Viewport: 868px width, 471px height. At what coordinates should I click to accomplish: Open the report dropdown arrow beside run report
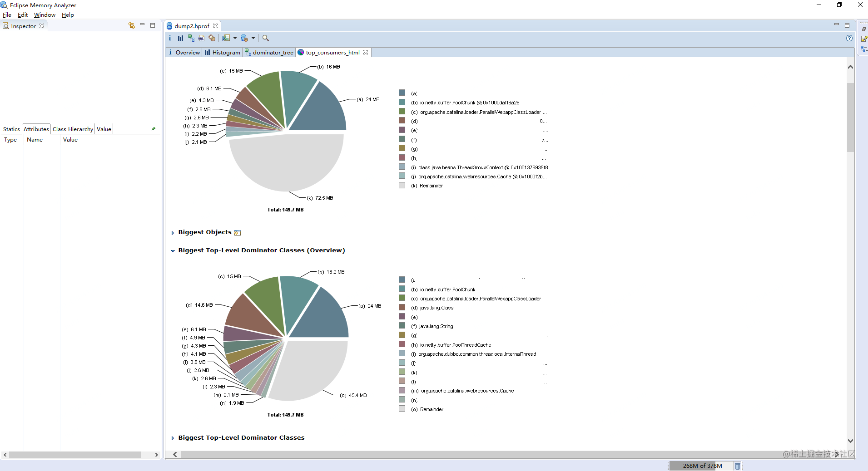click(235, 38)
